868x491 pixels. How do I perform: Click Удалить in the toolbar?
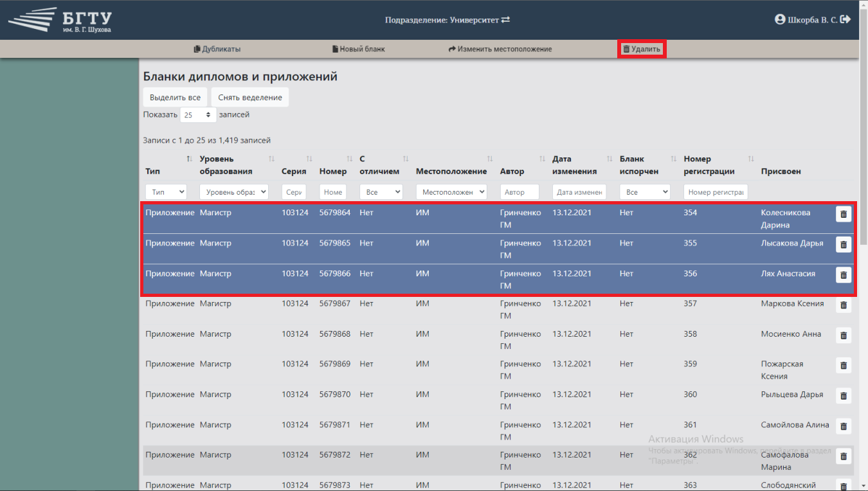[x=642, y=49]
